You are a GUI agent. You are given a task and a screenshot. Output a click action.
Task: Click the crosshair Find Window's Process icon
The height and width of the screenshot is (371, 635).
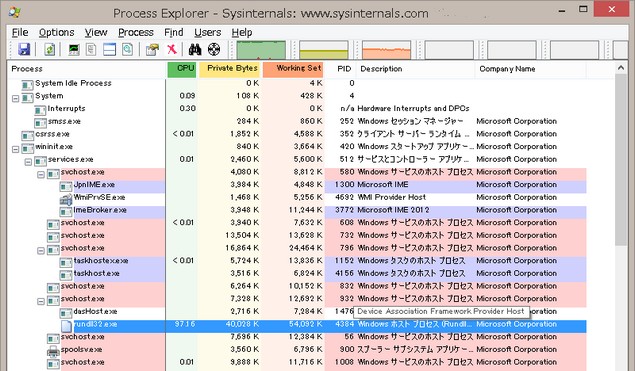(x=214, y=49)
